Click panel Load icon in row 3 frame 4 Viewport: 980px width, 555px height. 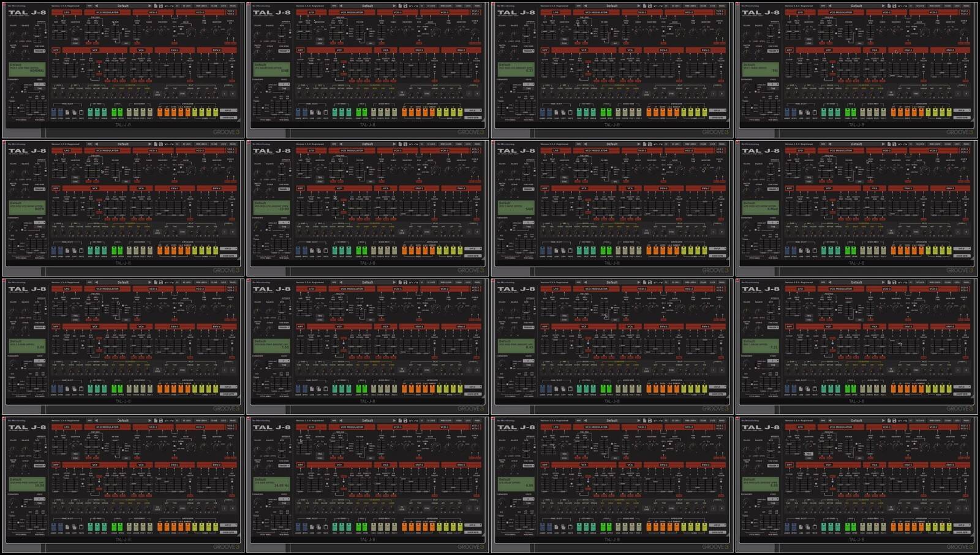click(x=802, y=388)
